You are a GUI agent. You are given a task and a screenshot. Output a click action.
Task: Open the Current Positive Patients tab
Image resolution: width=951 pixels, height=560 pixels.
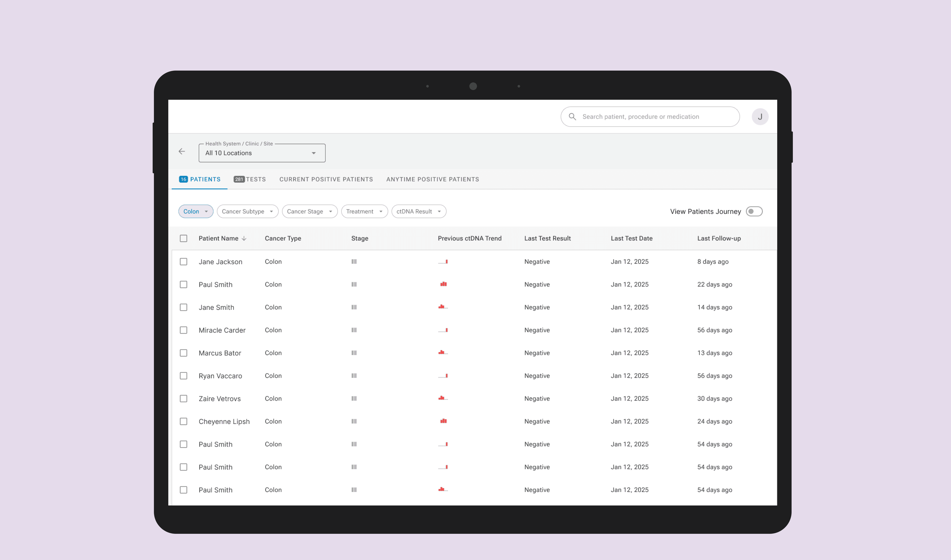tap(326, 179)
